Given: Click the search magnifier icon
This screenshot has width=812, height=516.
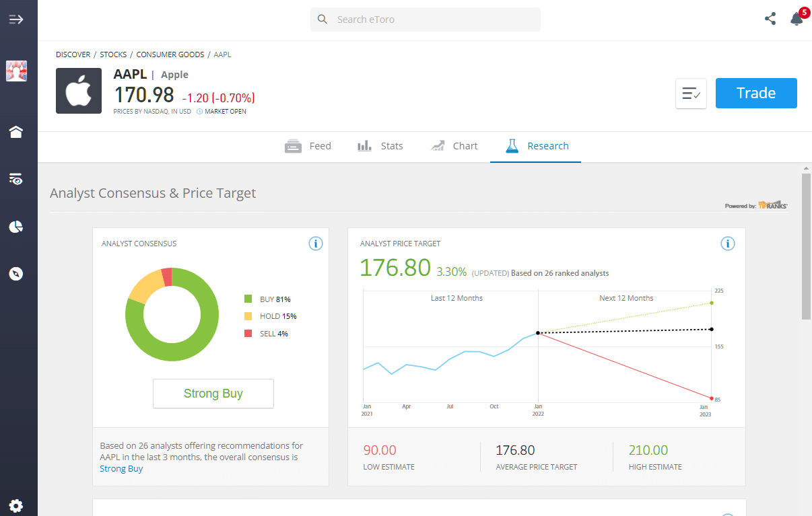Looking at the screenshot, I should point(323,20).
